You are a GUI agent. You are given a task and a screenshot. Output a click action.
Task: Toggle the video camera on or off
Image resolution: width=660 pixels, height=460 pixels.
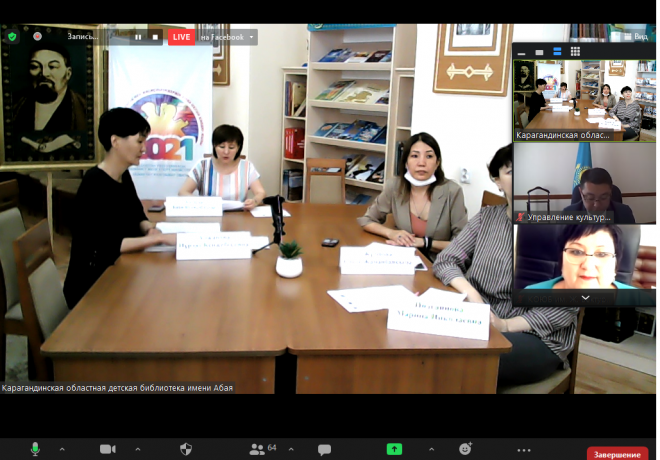click(x=107, y=449)
